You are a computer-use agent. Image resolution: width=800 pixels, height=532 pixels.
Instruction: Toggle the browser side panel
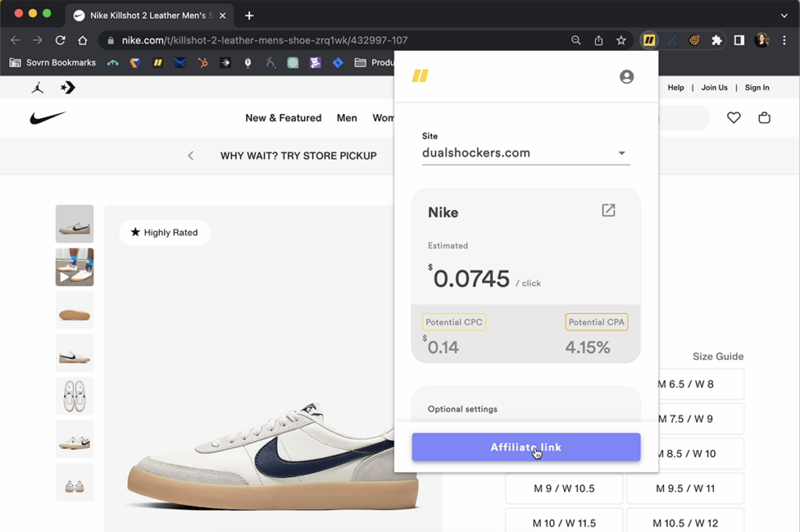[x=739, y=41]
